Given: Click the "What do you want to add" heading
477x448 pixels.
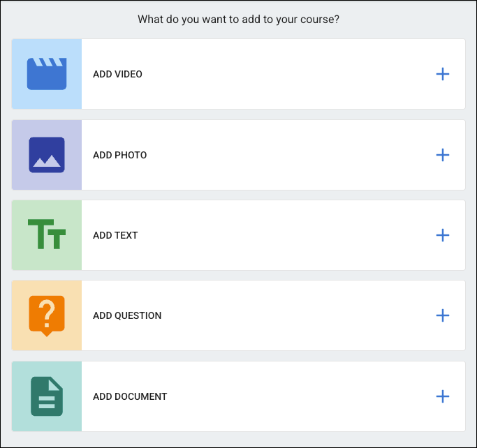Looking at the screenshot, I should (239, 20).
